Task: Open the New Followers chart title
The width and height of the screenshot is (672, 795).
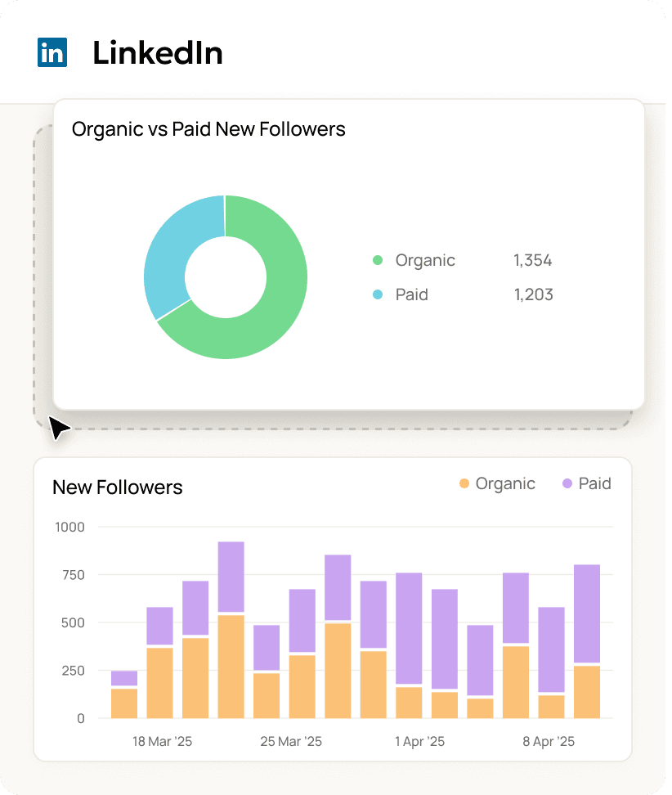Action: (118, 487)
